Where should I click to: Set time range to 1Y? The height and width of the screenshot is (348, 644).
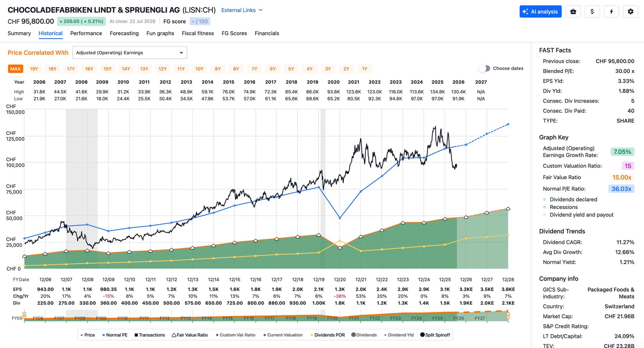[x=365, y=69]
